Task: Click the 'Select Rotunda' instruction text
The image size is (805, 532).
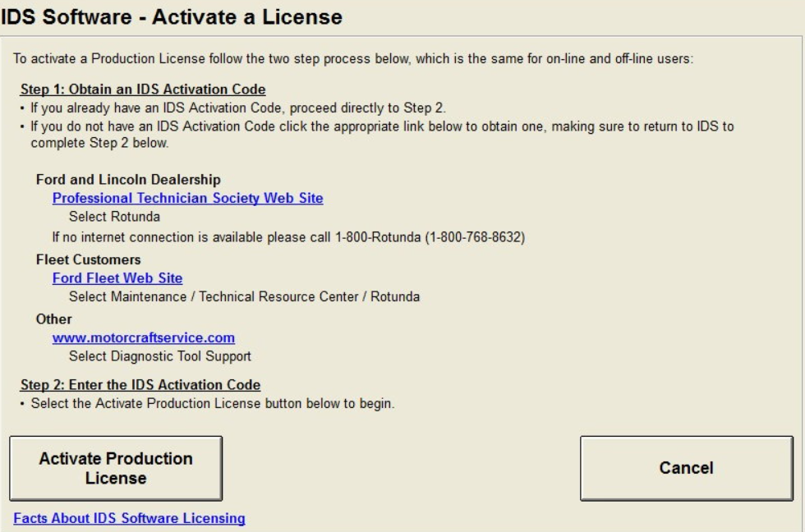Action: 114,217
